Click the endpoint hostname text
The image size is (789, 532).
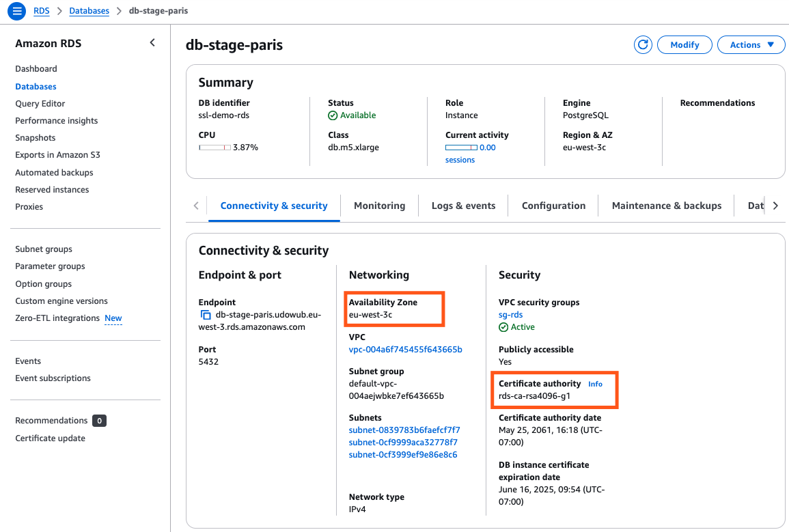tap(260, 321)
